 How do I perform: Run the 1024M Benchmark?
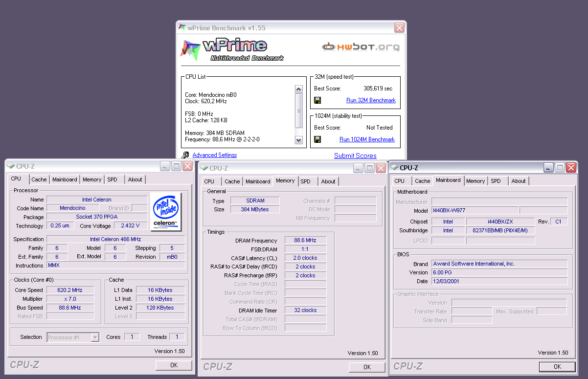click(367, 139)
